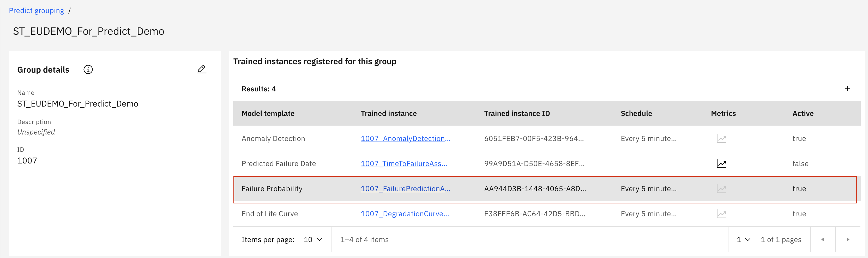Open metrics chart for End of Life Curve
Viewport: 868px width, 258px height.
pyautogui.click(x=721, y=214)
